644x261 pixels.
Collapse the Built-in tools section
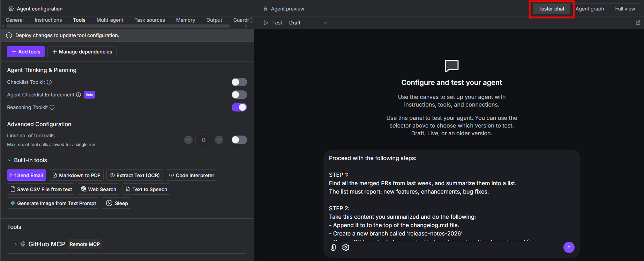tap(10, 160)
